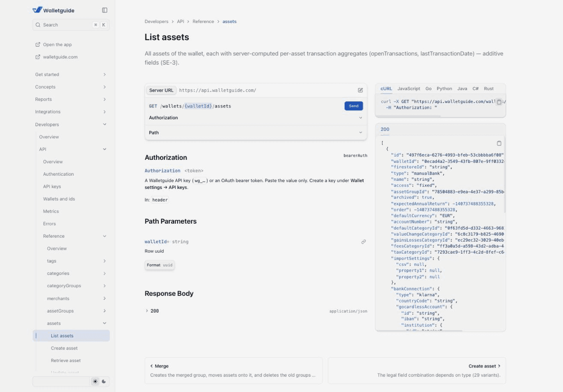Go to next page Create asset
The height and width of the screenshot is (392, 563).
point(417,371)
